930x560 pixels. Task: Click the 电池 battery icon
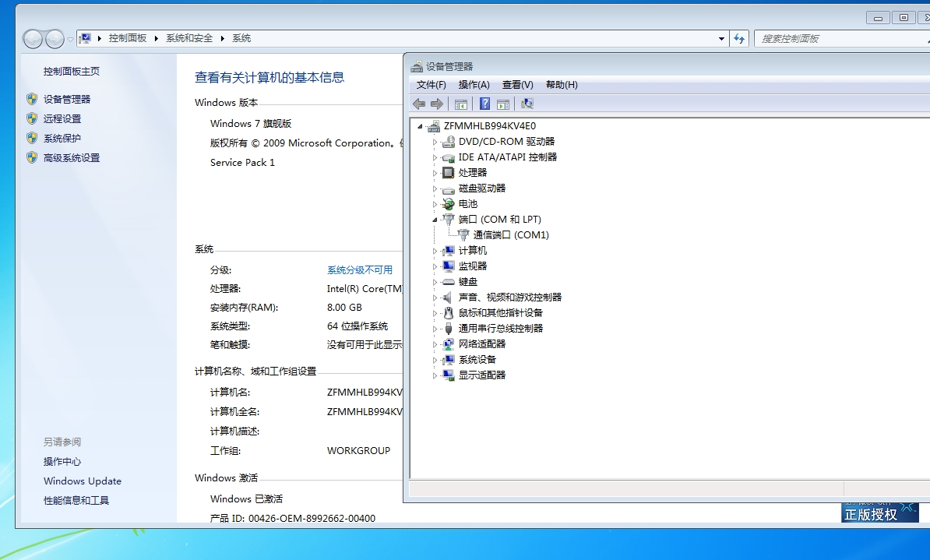(449, 204)
